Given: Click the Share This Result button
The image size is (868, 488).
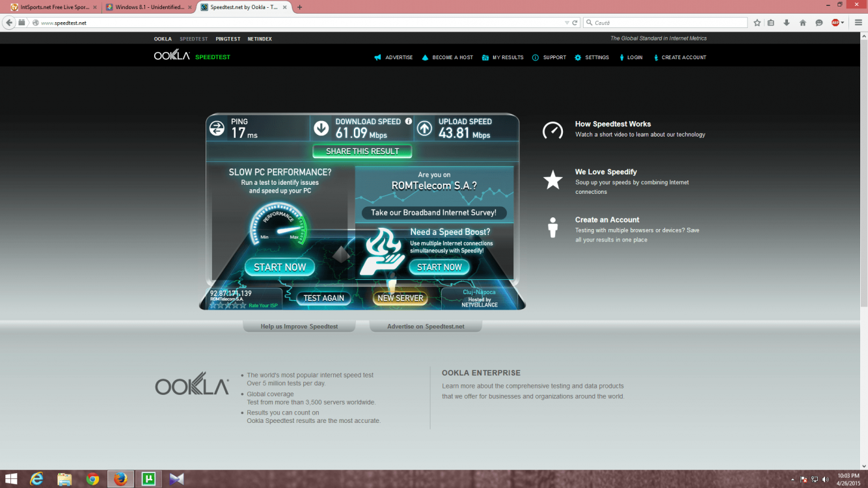Looking at the screenshot, I should [362, 151].
